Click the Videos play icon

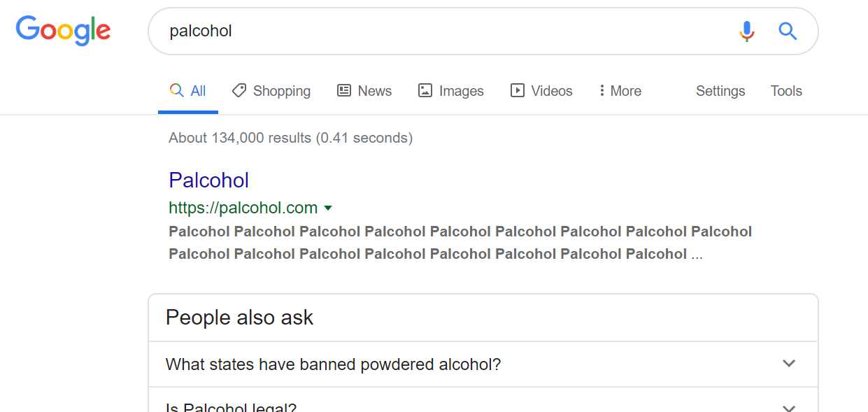click(x=518, y=90)
